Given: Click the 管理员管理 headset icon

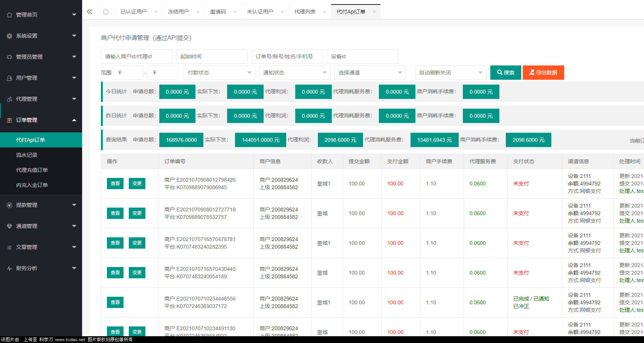Looking at the screenshot, I should pos(9,57).
